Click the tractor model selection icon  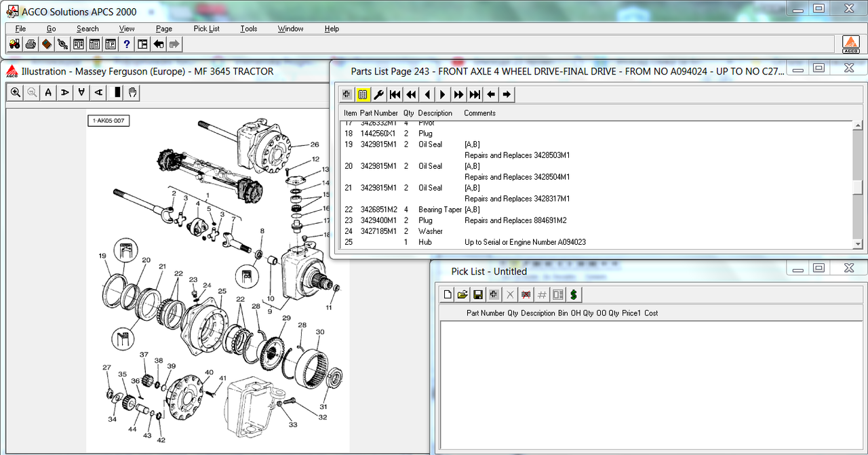coord(15,44)
